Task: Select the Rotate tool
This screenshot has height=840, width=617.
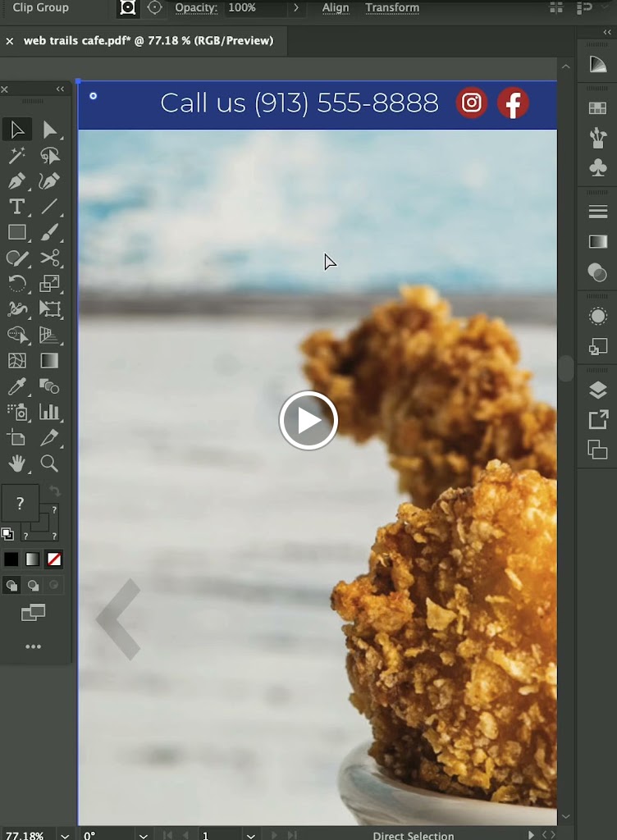Action: (17, 283)
